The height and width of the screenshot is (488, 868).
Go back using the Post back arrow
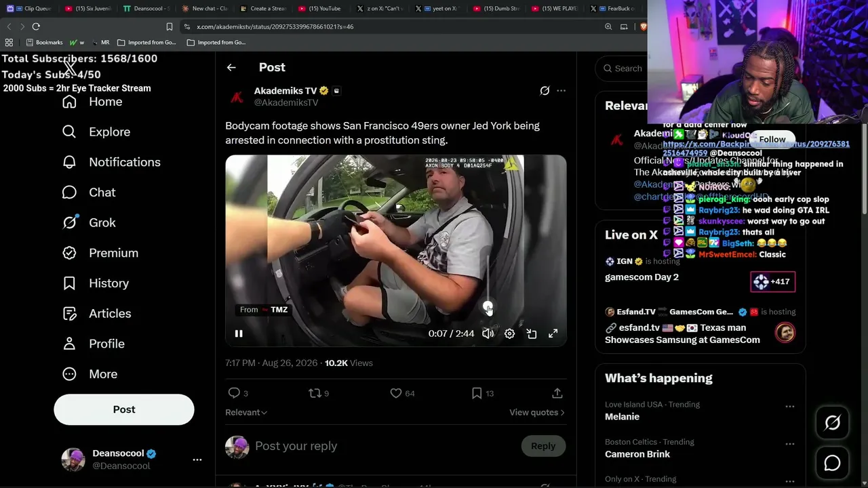[231, 67]
